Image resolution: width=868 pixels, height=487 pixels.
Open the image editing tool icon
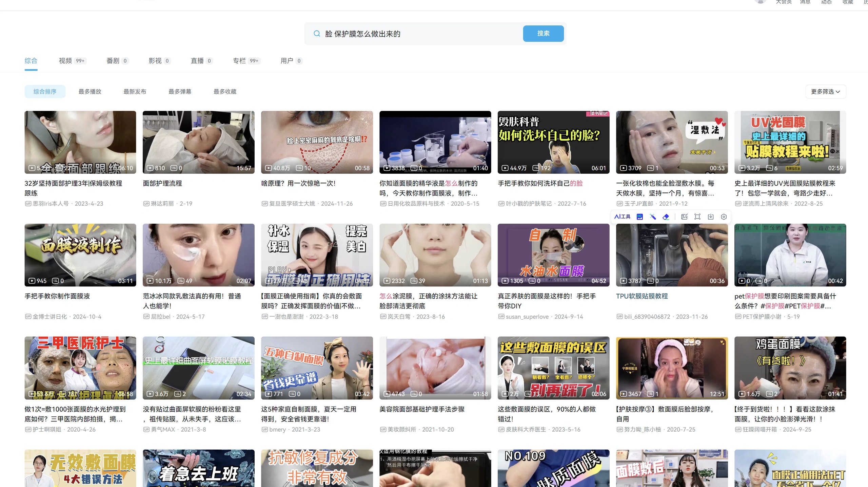click(684, 217)
